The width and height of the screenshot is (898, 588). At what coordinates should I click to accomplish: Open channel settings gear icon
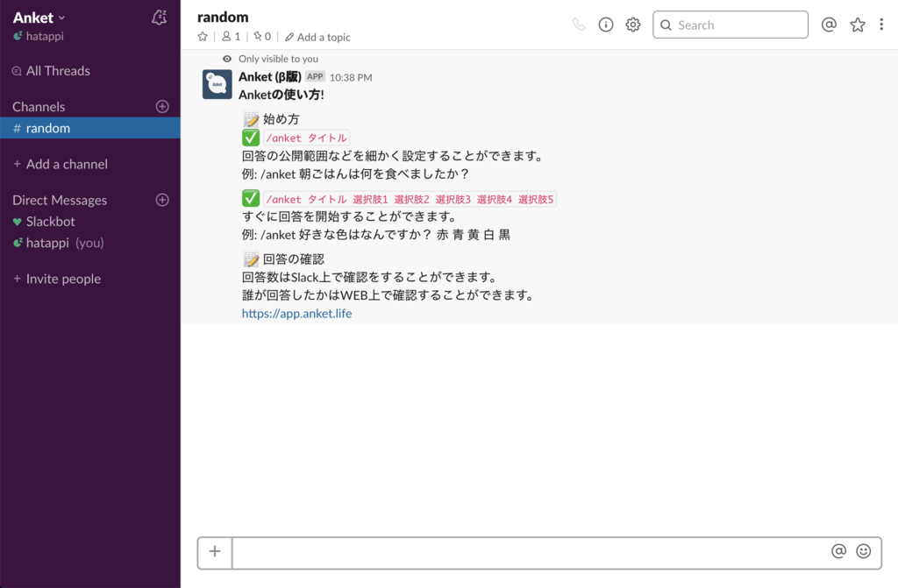click(633, 25)
